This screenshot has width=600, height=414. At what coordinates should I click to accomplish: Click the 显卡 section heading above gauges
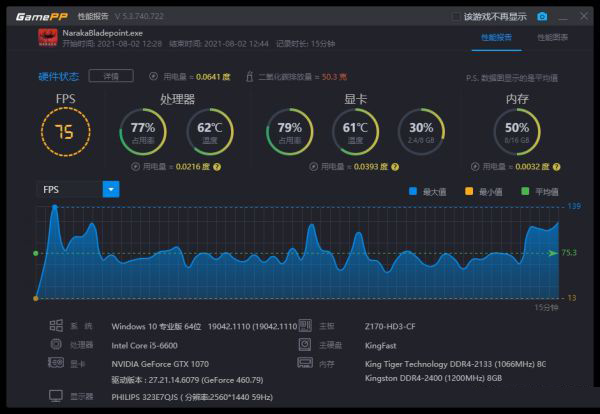(x=355, y=99)
